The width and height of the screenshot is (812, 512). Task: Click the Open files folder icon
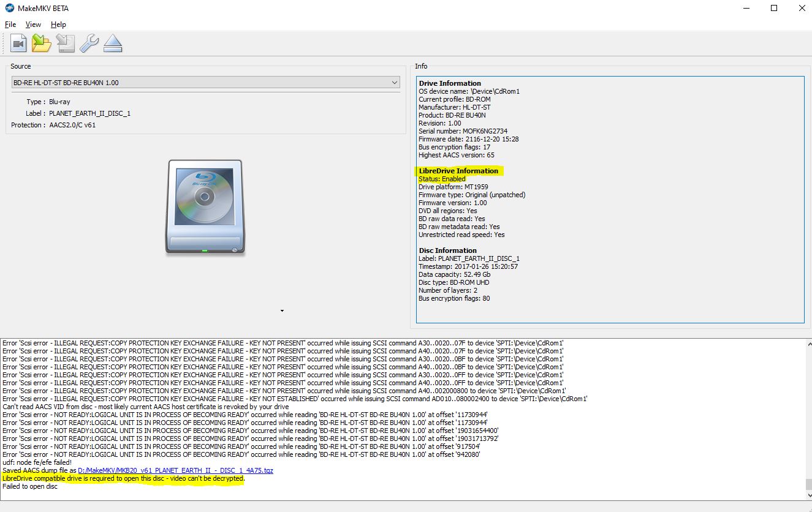42,43
